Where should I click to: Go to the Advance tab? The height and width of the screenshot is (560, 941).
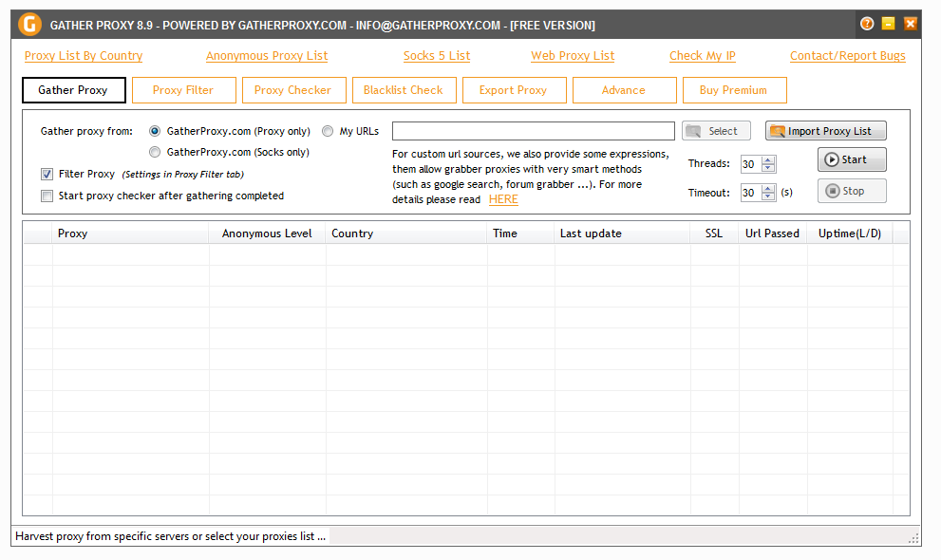624,90
